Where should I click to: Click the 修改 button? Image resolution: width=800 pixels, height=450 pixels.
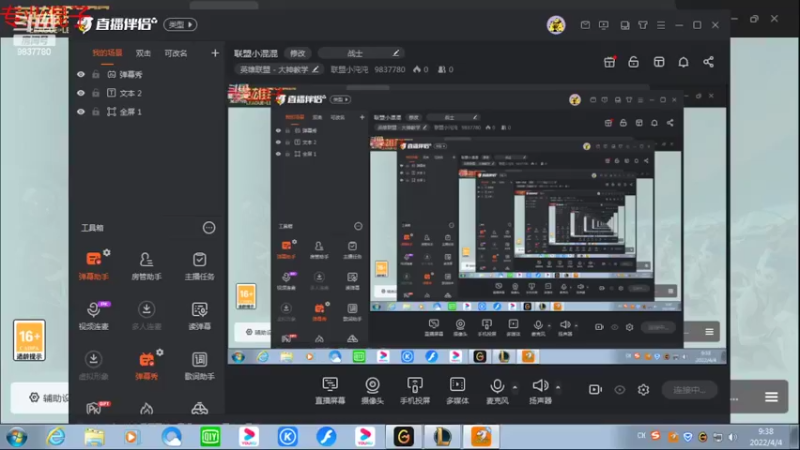(297, 53)
